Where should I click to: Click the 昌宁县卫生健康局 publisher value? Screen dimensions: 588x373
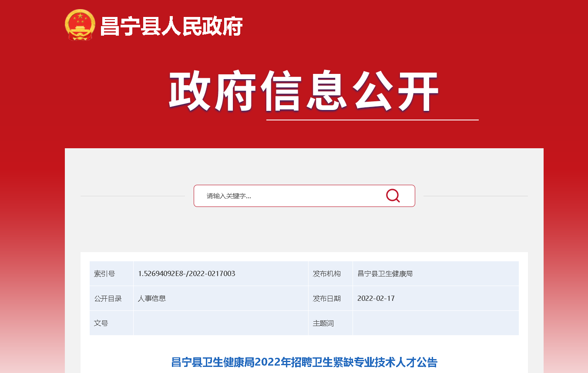[385, 274]
